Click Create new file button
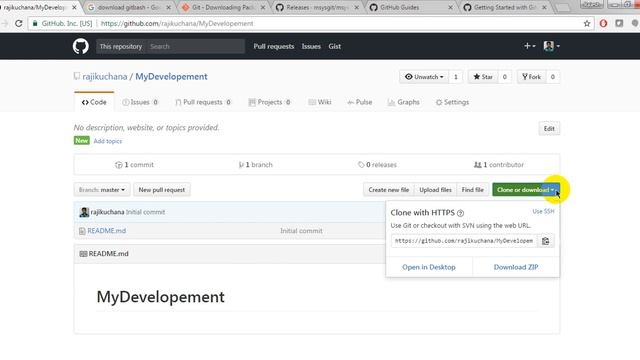Viewport: 640px width, 360px height. click(389, 190)
